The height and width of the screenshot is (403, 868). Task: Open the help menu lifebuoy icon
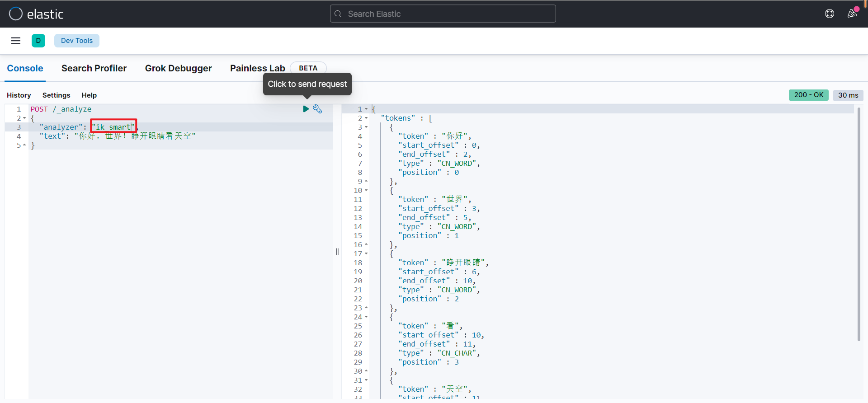[830, 14]
